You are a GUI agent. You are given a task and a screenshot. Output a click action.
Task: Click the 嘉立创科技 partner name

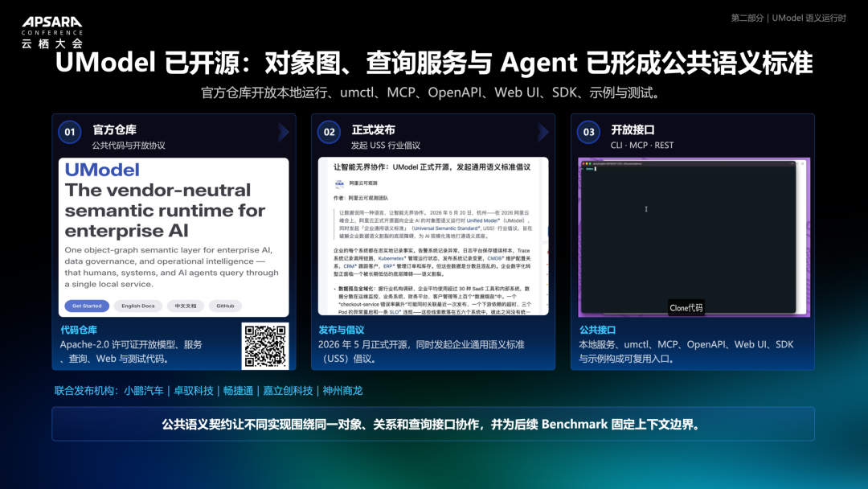288,391
